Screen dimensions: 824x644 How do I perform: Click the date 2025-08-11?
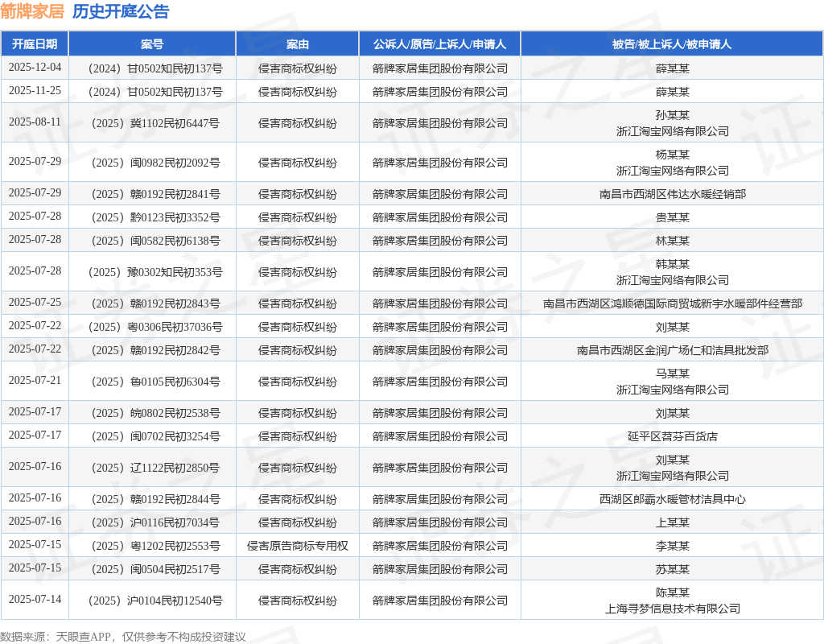click(x=35, y=122)
